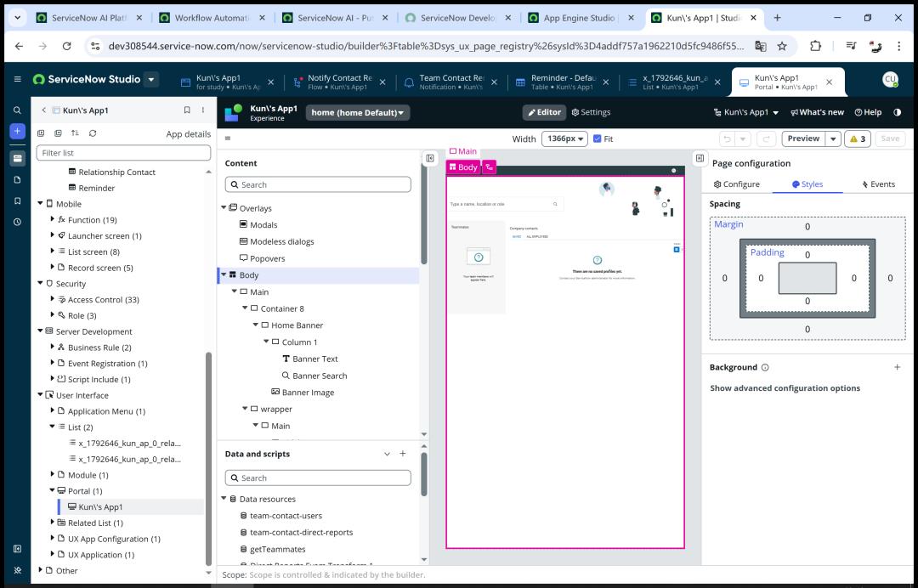Click the second collapse-all icon above Filter list
918x588 pixels.
pyautogui.click(x=58, y=133)
